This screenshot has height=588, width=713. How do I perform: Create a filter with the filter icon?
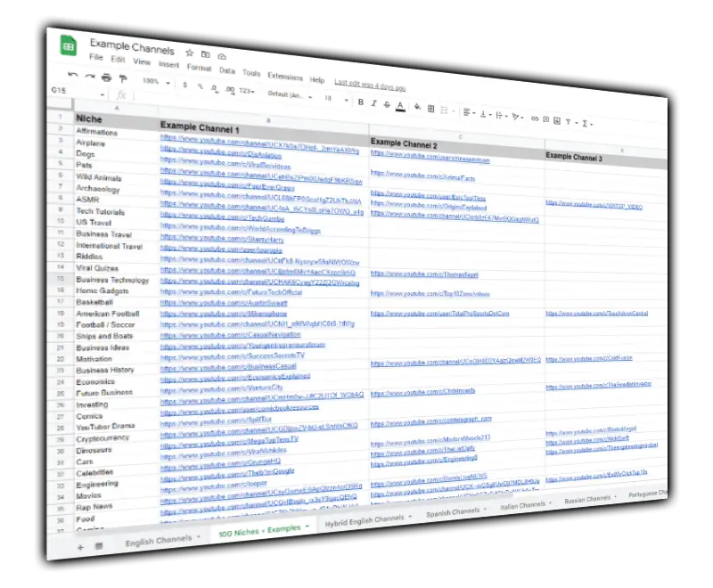[568, 122]
